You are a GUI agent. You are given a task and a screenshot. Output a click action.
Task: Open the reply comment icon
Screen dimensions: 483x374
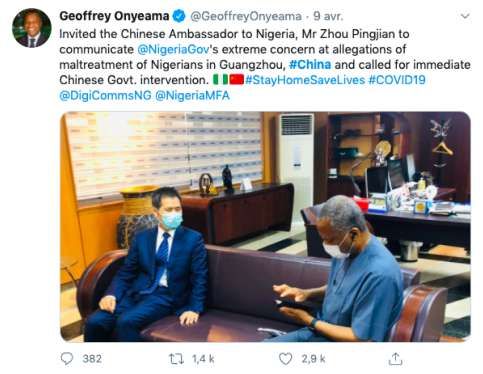point(67,359)
